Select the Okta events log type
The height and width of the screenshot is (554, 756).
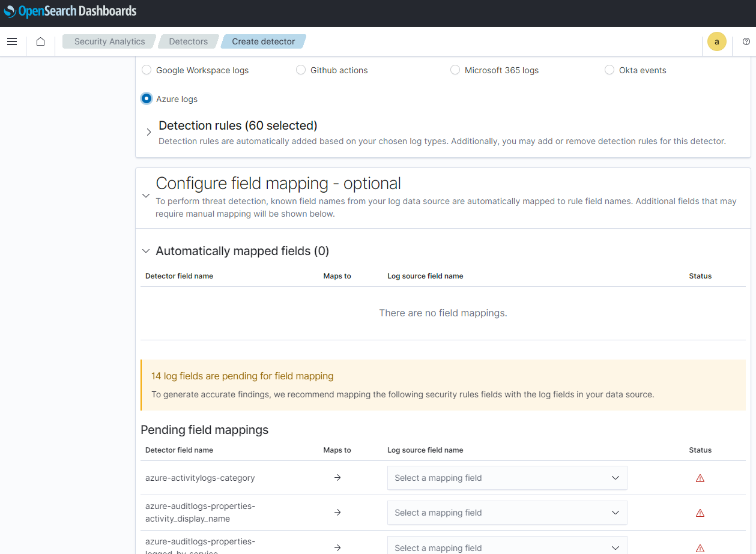tap(609, 70)
